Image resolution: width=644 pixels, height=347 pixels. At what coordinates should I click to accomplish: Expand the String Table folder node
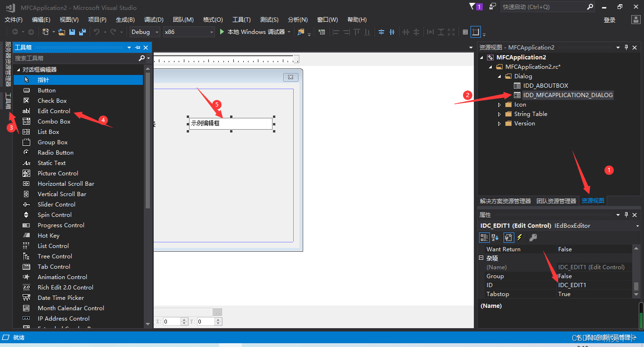(x=500, y=114)
